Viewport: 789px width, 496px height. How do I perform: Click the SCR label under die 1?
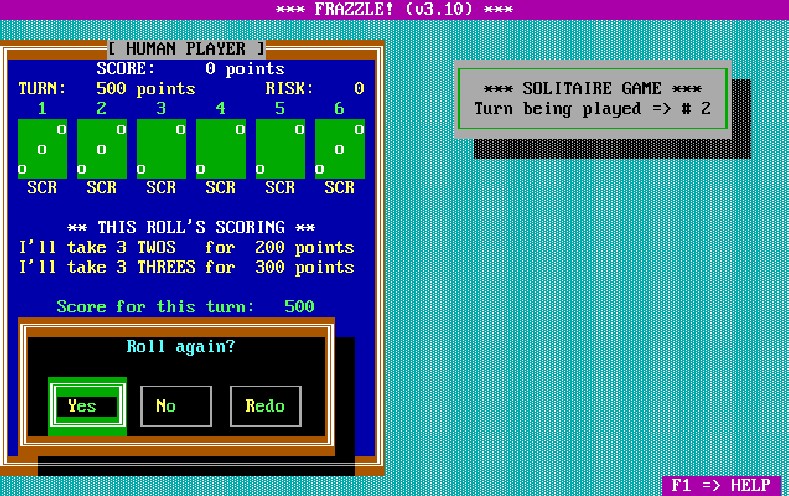coord(43,187)
